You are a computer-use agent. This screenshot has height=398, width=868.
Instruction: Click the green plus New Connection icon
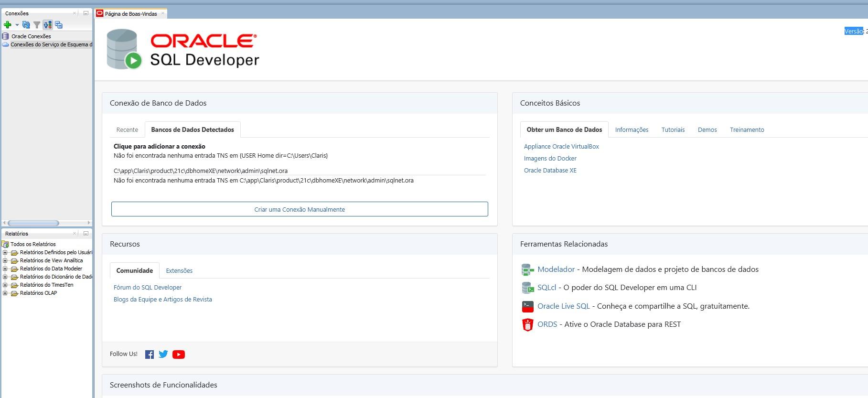pyautogui.click(x=7, y=25)
